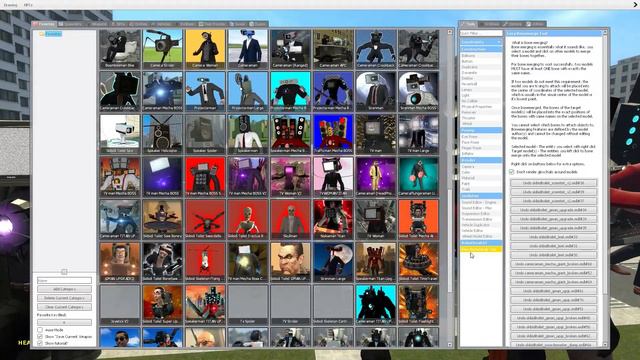This screenshot has height=360, width=640.
Task: Select the Speaker Helicopter icon
Action: (162, 134)
